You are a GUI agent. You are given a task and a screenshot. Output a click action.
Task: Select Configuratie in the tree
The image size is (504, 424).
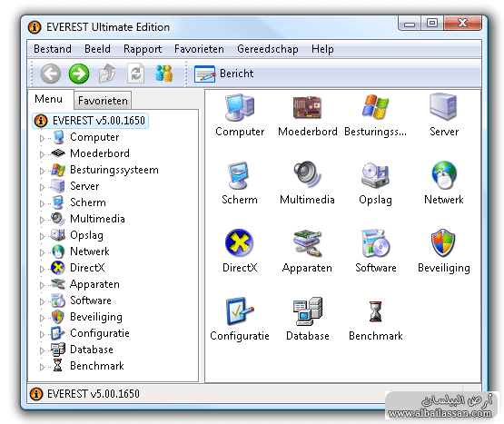100,333
